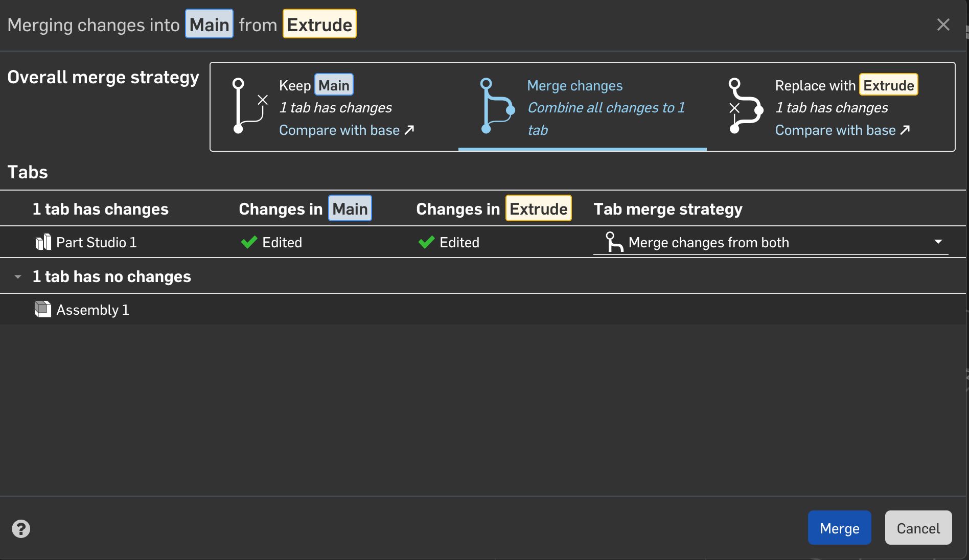Click the Part Studio 1 tab icon

tap(43, 242)
